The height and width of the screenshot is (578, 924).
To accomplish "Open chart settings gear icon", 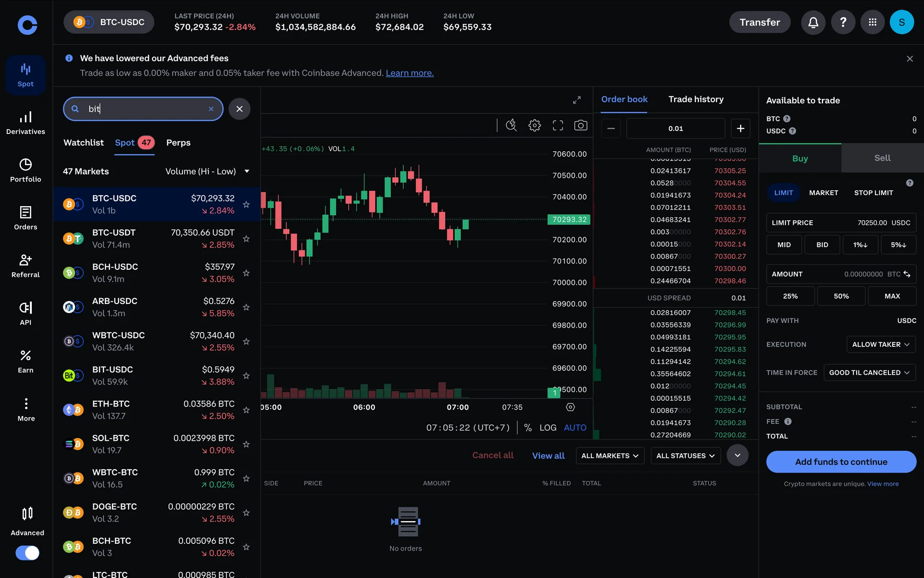I will pyautogui.click(x=534, y=125).
